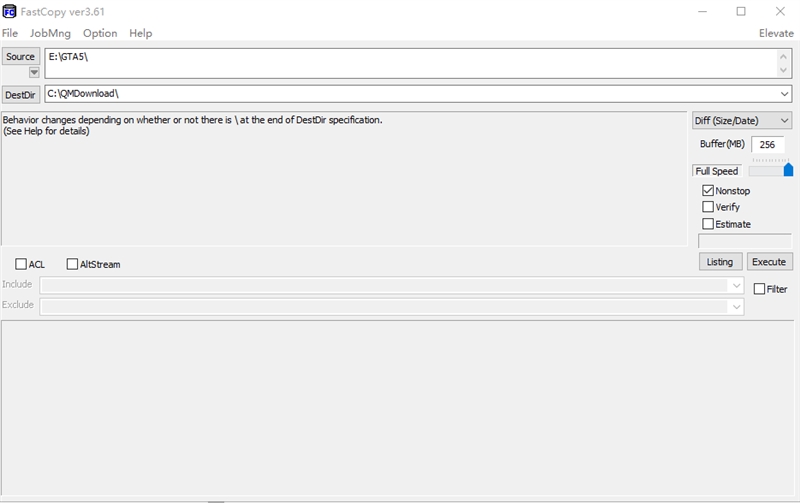This screenshot has width=800, height=503.
Task: Open the source history arrow under Source
Action: (34, 72)
